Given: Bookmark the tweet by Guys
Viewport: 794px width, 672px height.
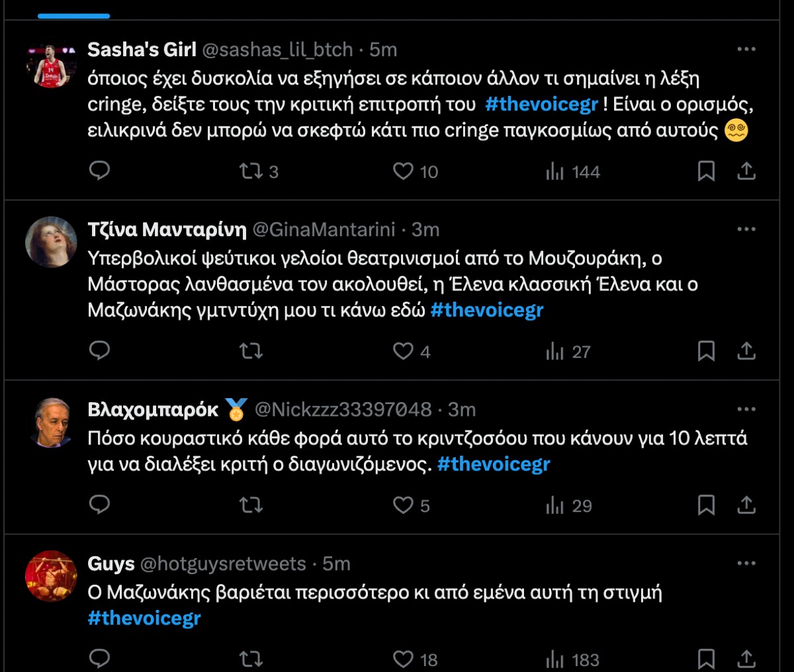Looking at the screenshot, I should (x=707, y=659).
